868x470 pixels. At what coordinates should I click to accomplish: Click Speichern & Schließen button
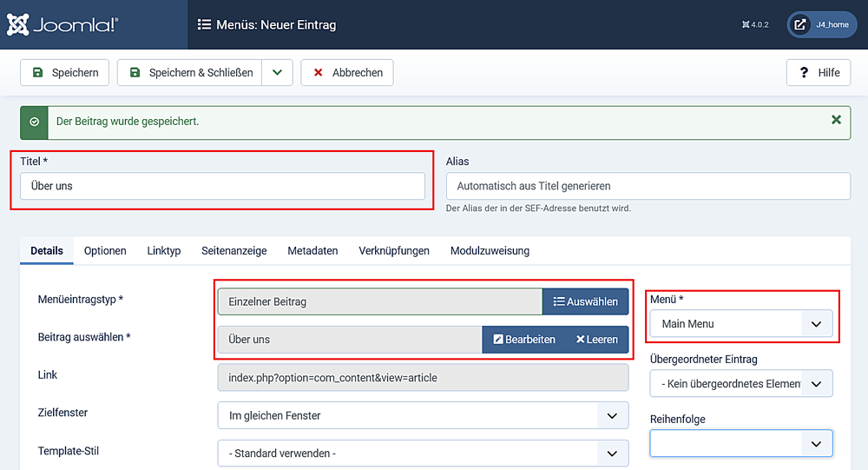[x=190, y=73]
